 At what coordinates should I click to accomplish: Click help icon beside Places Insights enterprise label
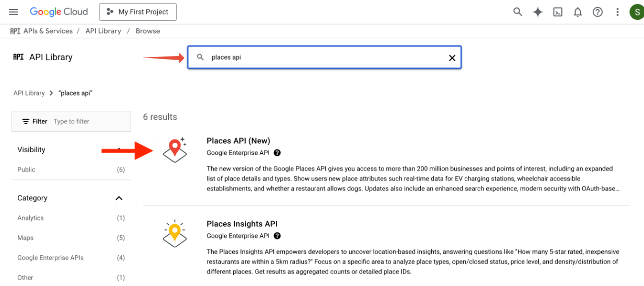point(277,236)
